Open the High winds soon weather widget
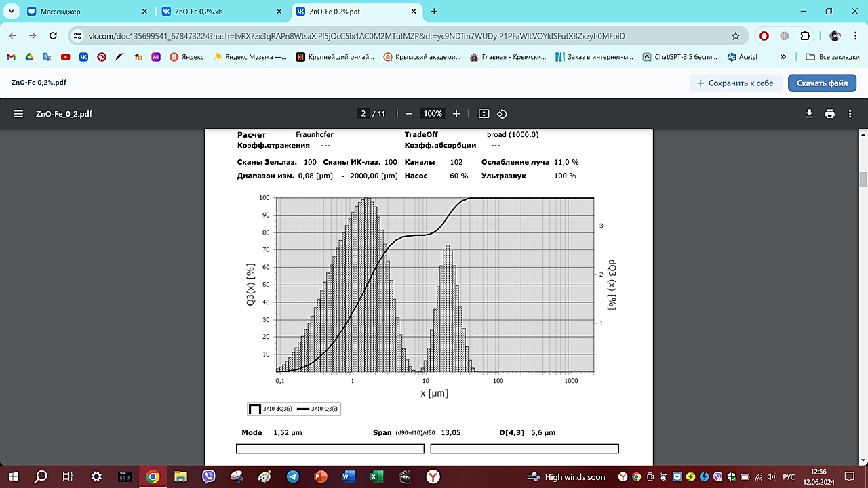Screen dimensions: 868x488 click(x=566, y=477)
